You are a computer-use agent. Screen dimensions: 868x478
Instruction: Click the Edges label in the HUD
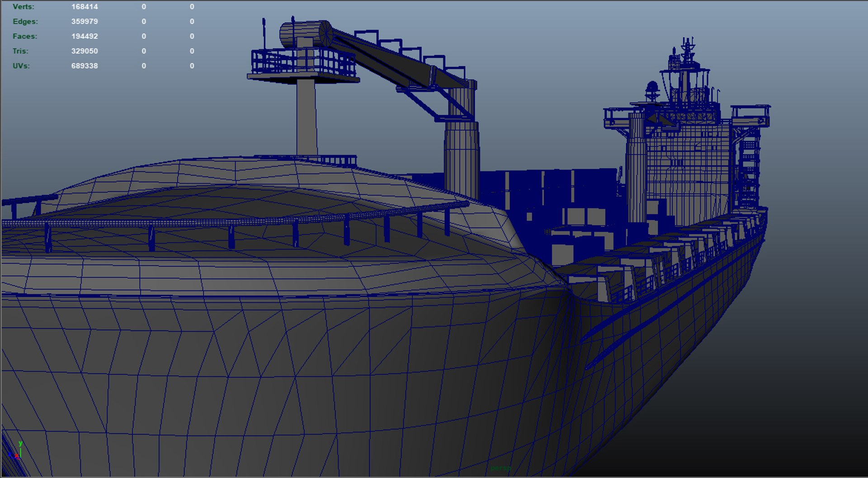pyautogui.click(x=25, y=21)
